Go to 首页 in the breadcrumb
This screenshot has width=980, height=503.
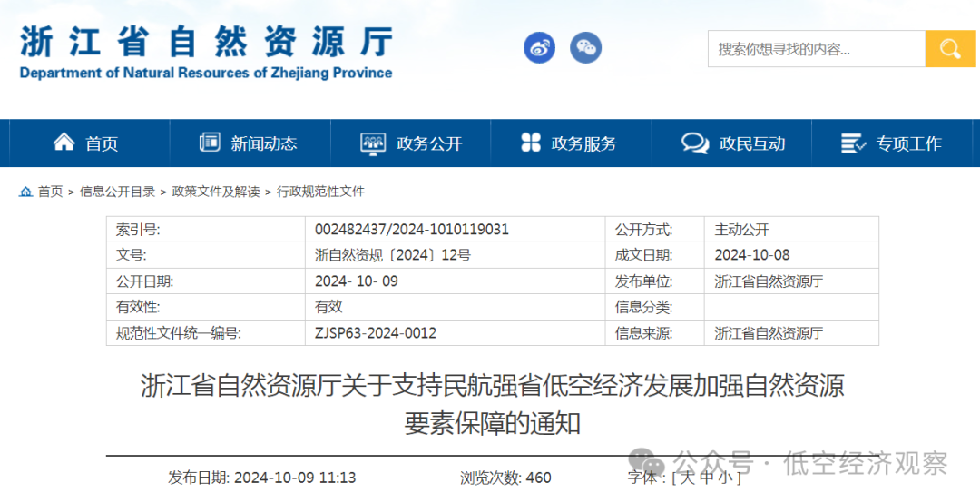click(x=51, y=192)
